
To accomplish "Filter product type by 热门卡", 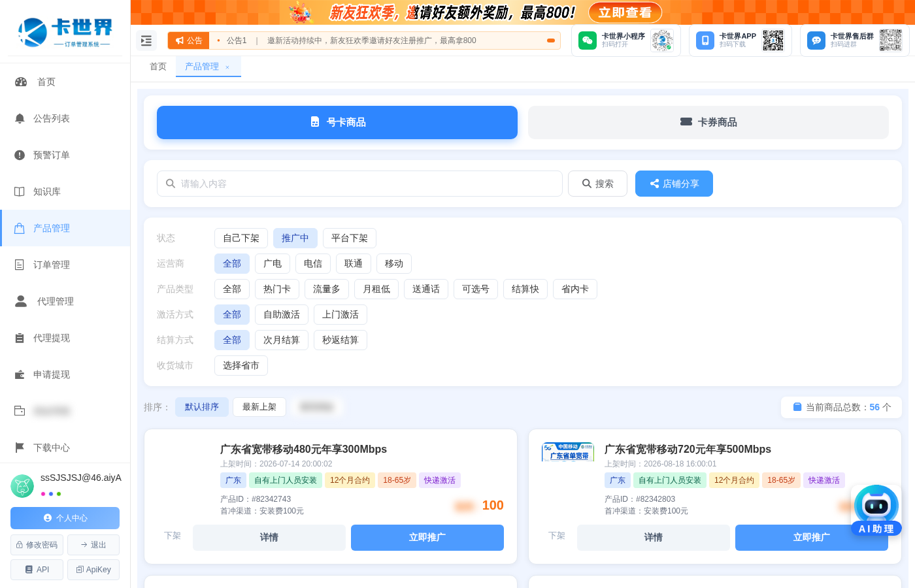I will (277, 289).
